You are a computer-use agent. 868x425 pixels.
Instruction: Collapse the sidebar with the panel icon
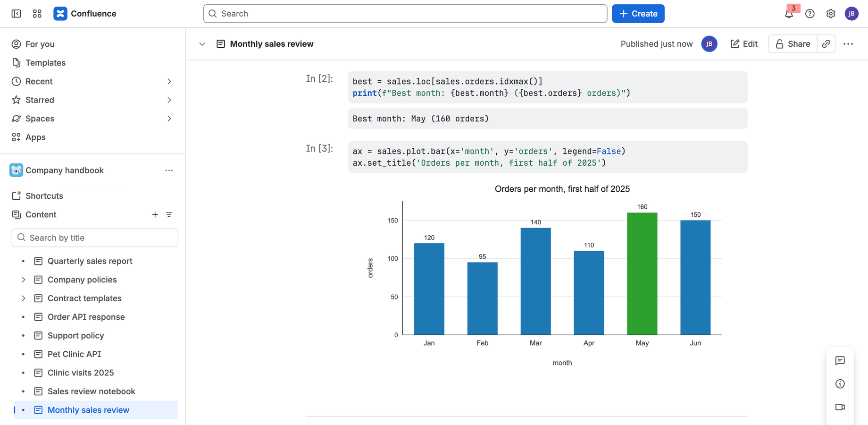17,14
